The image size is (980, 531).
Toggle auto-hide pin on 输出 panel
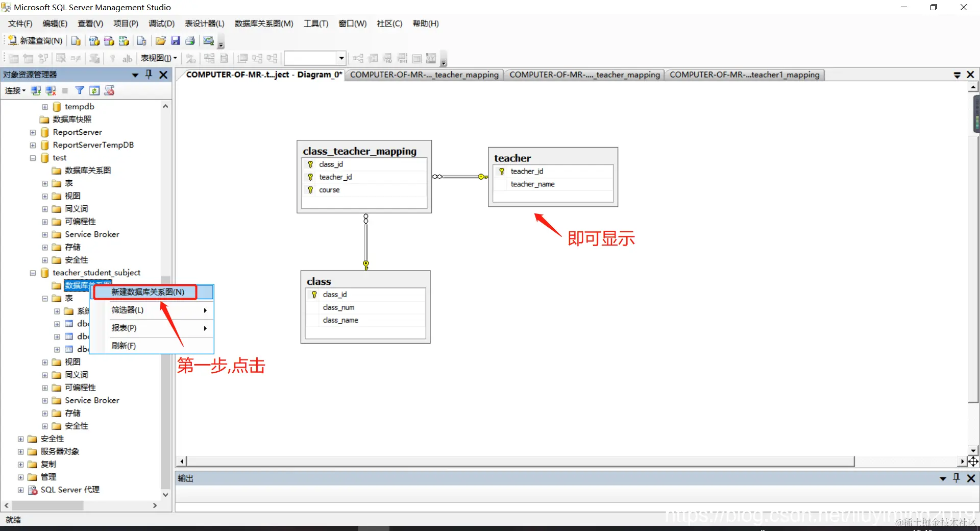(957, 478)
